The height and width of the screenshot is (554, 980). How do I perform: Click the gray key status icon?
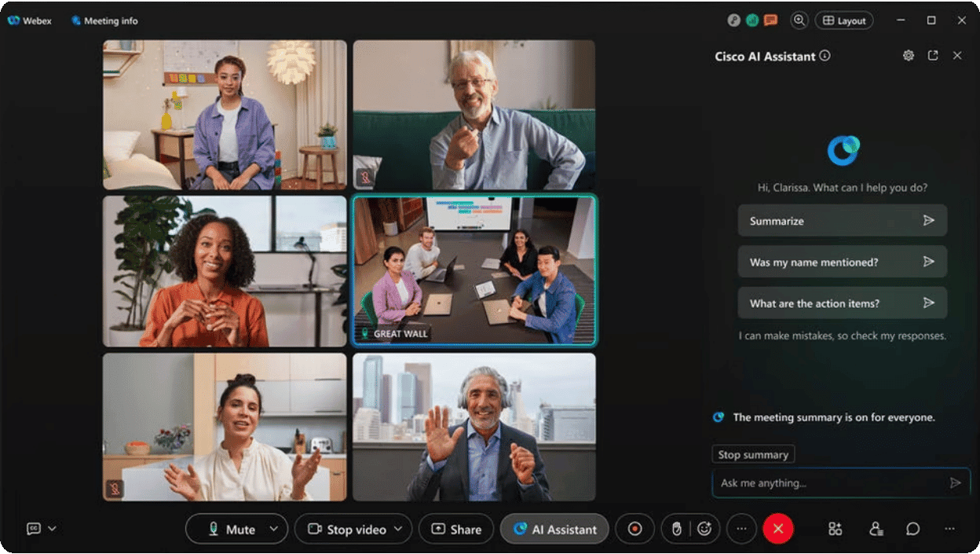[734, 21]
